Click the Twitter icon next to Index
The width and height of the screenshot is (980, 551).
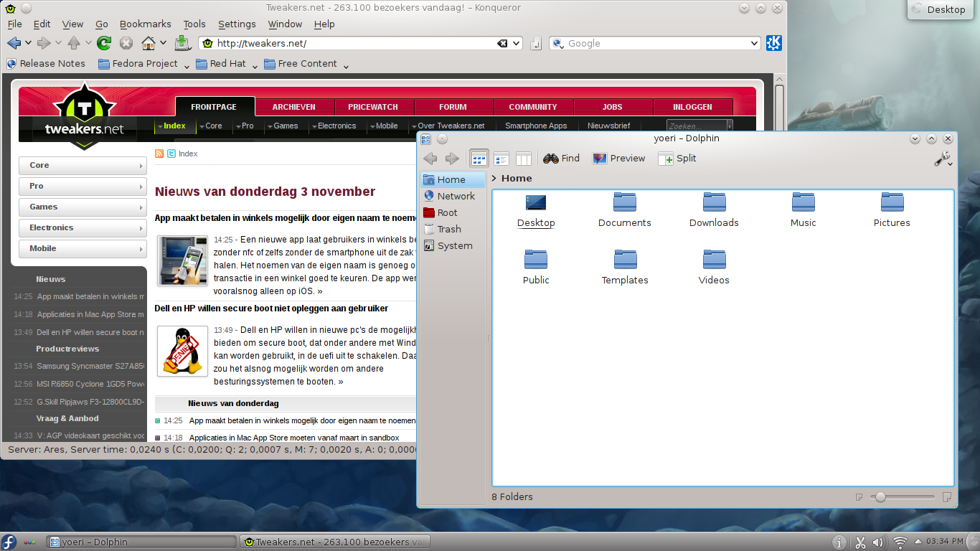(171, 154)
